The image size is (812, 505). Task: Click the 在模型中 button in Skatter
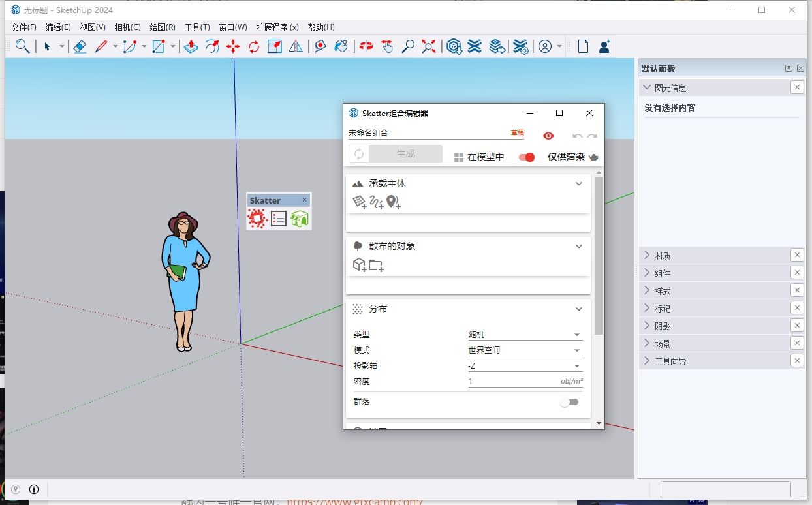tap(479, 157)
